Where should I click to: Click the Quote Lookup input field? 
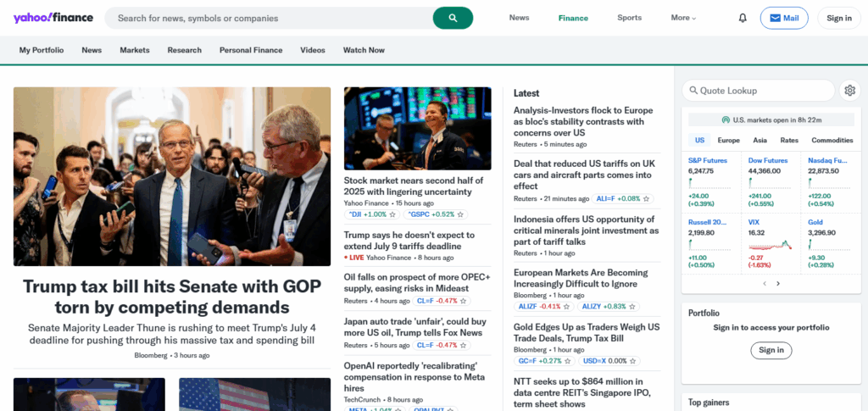pyautogui.click(x=759, y=90)
